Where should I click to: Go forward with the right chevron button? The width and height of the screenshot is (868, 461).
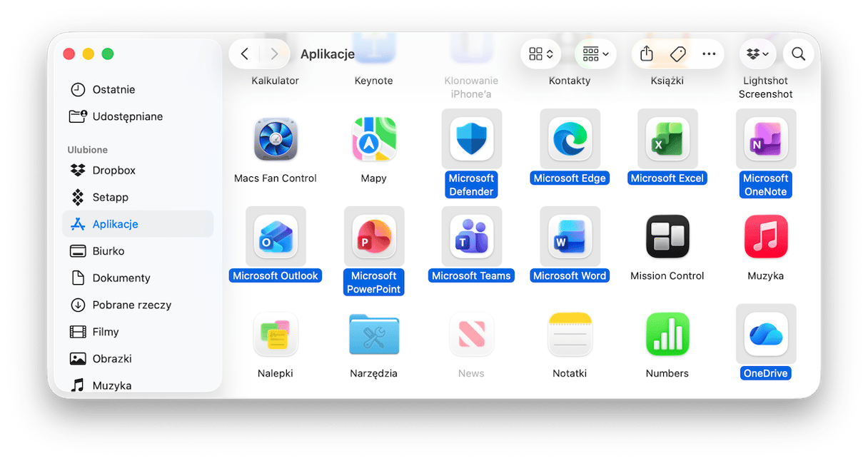[275, 54]
